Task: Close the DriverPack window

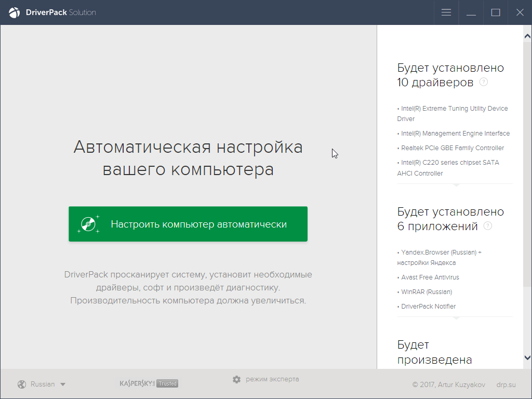Action: click(520, 12)
